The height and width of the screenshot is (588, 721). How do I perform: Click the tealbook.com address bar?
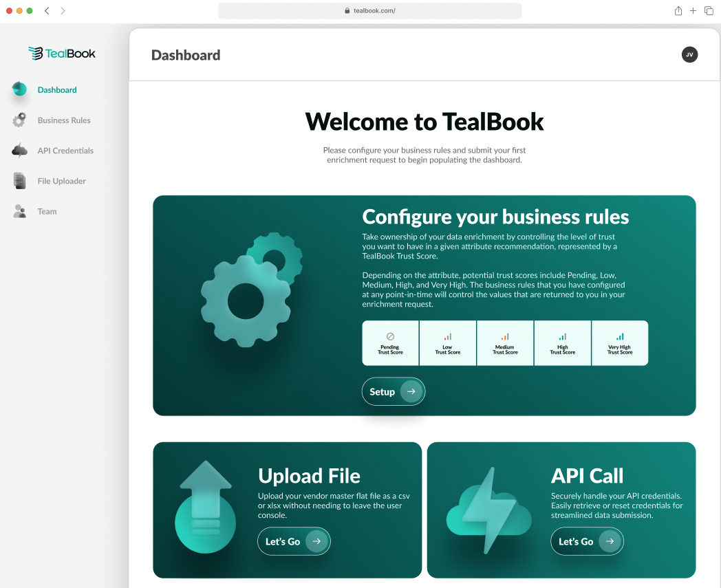coord(369,10)
